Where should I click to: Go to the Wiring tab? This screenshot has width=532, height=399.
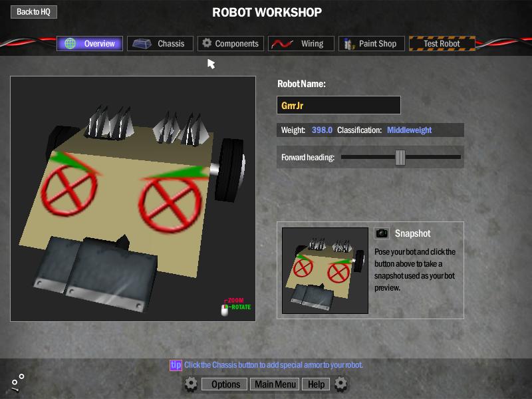click(x=301, y=43)
